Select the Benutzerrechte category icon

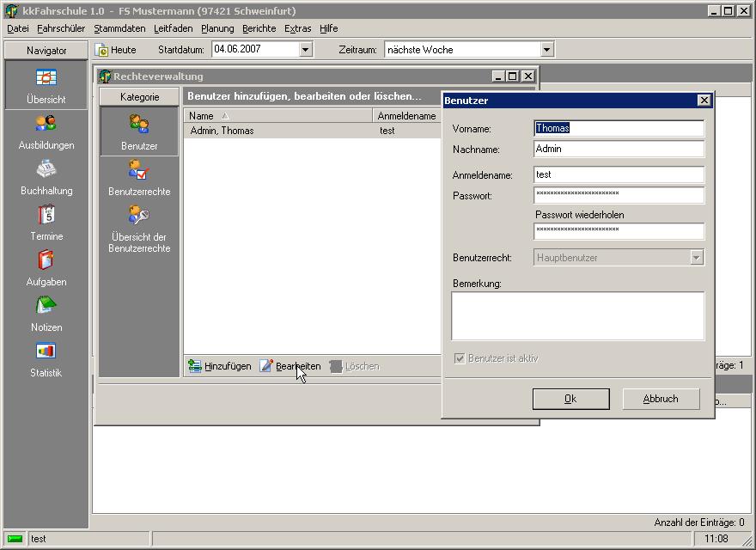(x=139, y=171)
